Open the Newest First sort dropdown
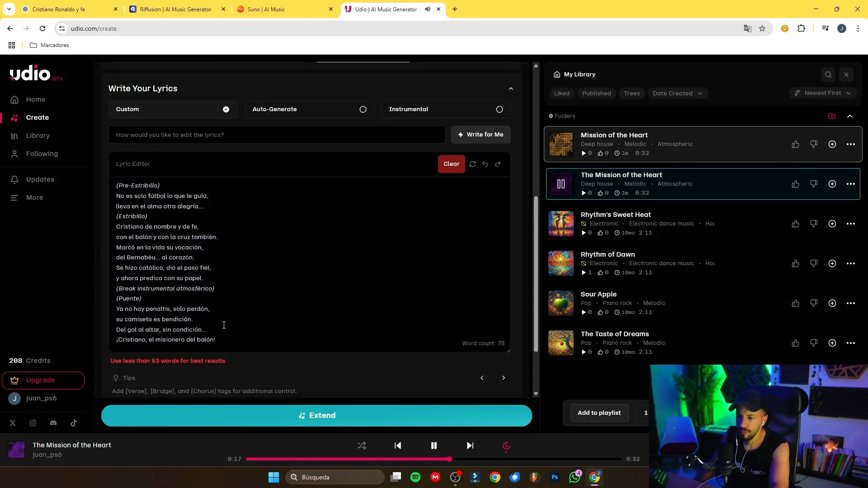The image size is (868, 488). tap(822, 93)
